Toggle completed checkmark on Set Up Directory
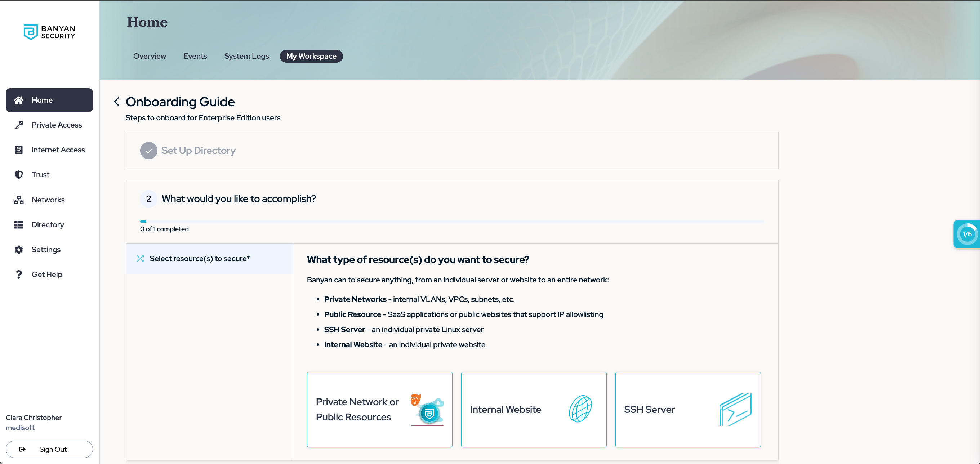 148,151
